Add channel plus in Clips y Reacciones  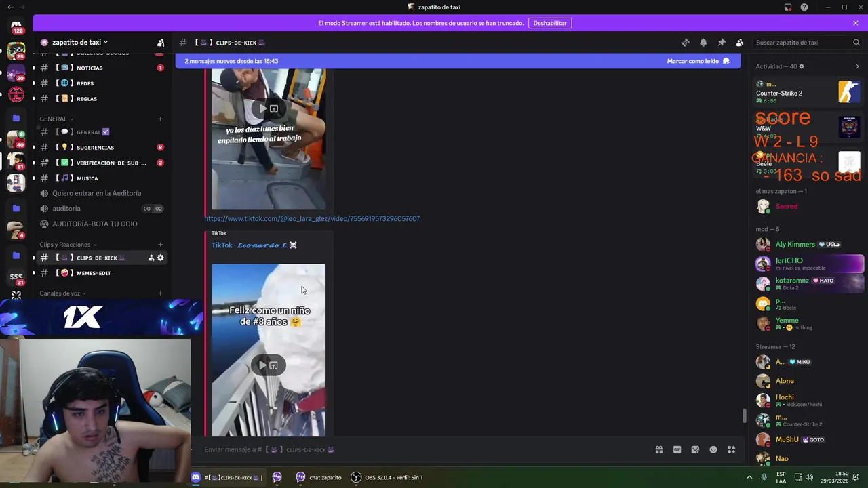coord(161,245)
